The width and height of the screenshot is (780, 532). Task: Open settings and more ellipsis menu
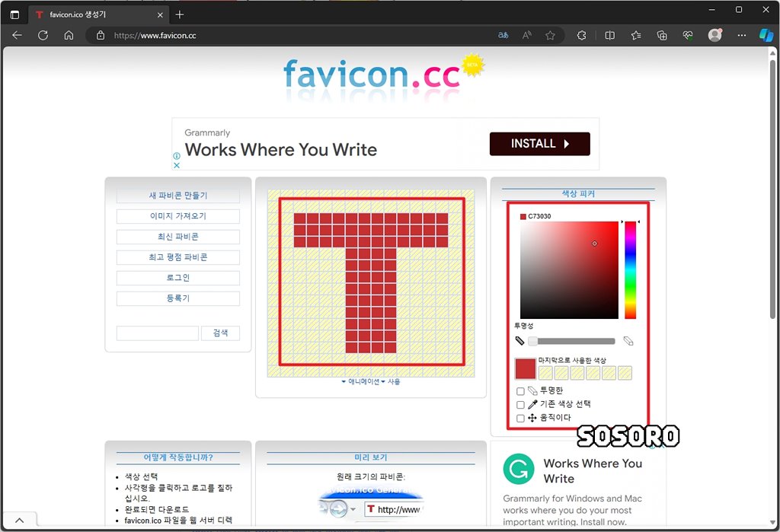pyautogui.click(x=742, y=35)
